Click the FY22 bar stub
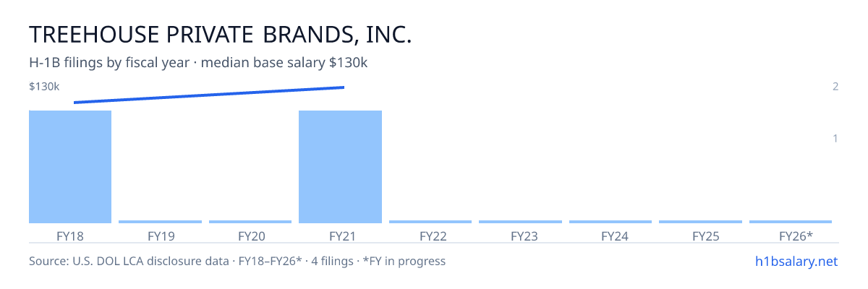868x289 pixels. tap(430, 222)
